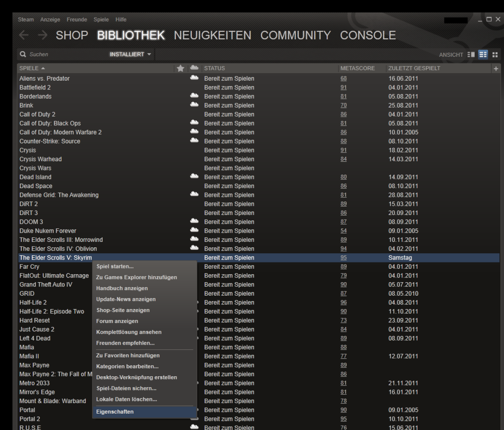504x430 pixels.
Task: Open the Freunde menu
Action: 77,20
